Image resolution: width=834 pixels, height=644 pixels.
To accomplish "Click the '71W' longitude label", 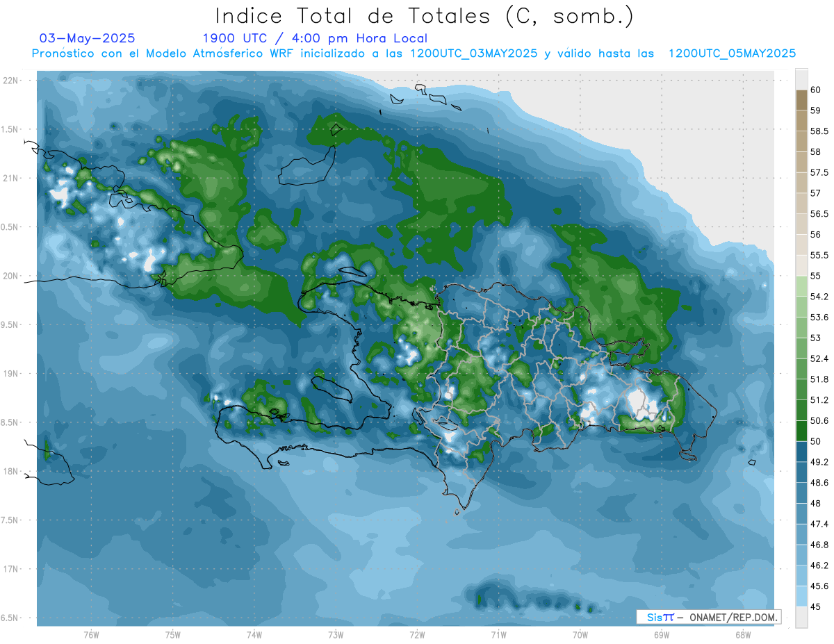I will (x=498, y=634).
